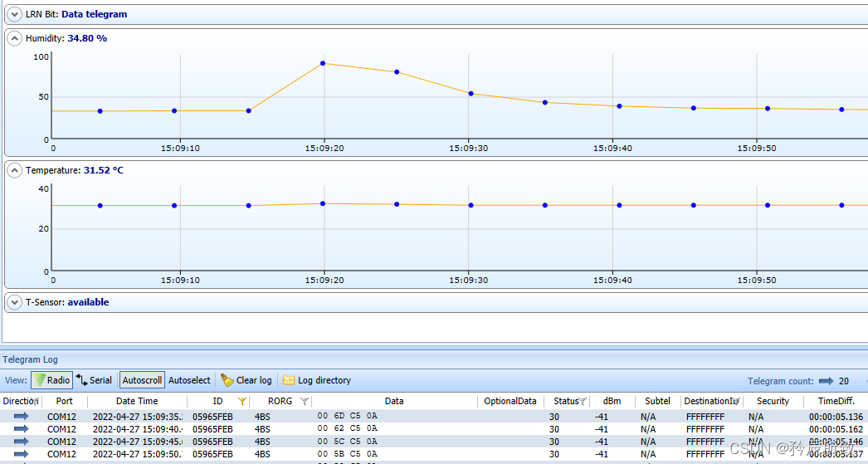Click TimeDiff value 00:00:05.136

836,417
